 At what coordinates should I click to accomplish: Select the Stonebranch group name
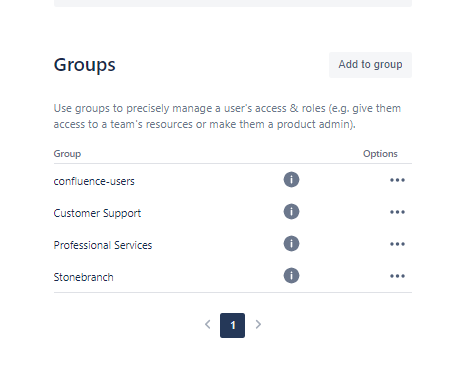[83, 277]
